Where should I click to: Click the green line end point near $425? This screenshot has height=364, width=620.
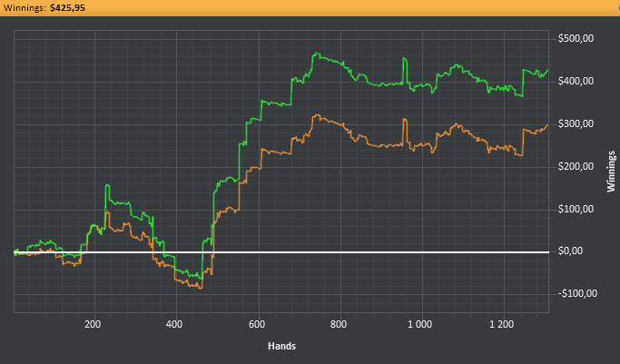547,71
